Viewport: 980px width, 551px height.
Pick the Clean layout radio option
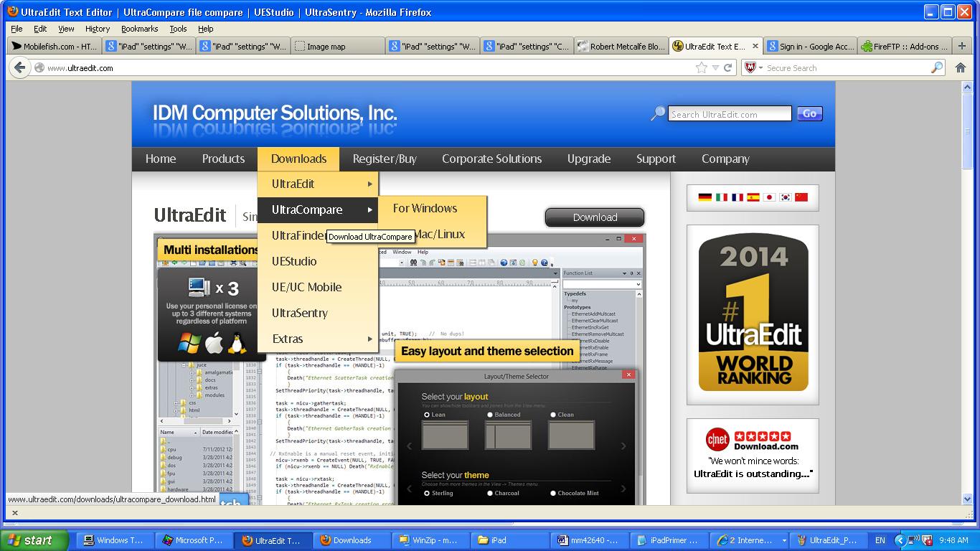(553, 415)
